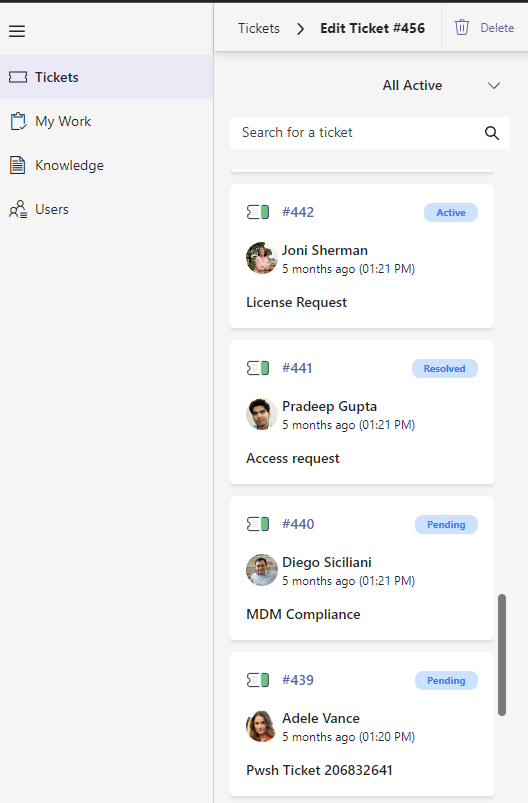This screenshot has width=528, height=803.
Task: Click the ticket icon beside #439
Action: [x=258, y=680]
